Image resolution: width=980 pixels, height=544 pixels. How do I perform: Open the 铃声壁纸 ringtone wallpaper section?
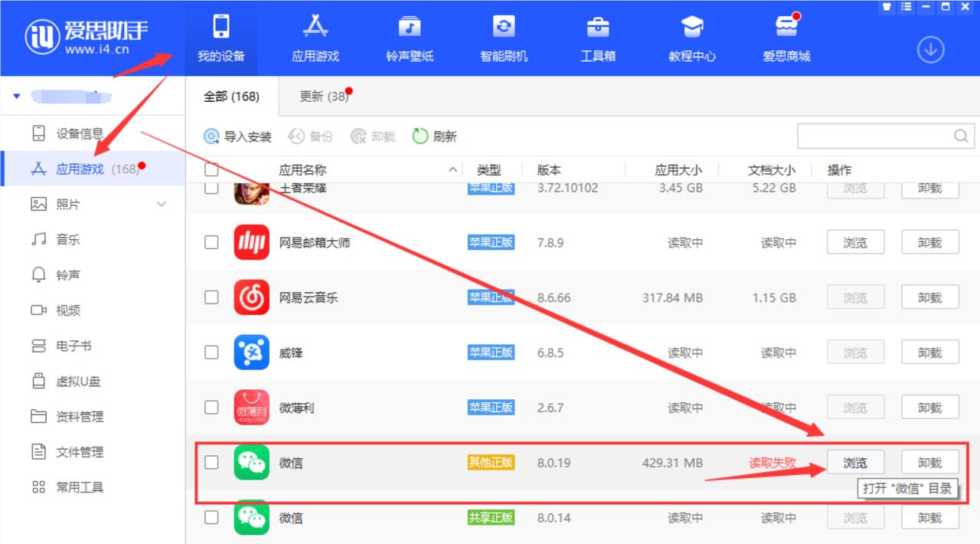[x=410, y=28]
